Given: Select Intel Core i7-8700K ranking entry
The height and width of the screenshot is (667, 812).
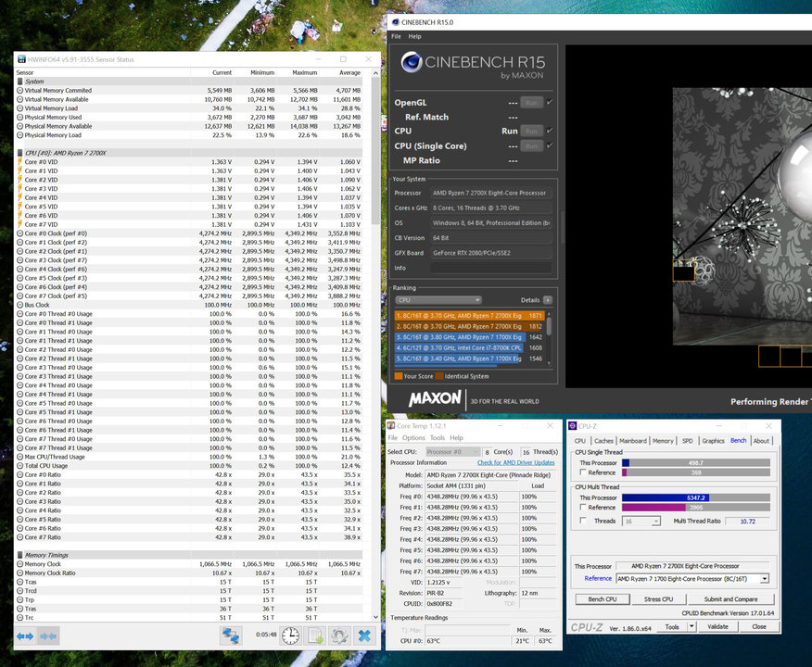Looking at the screenshot, I should [x=469, y=348].
